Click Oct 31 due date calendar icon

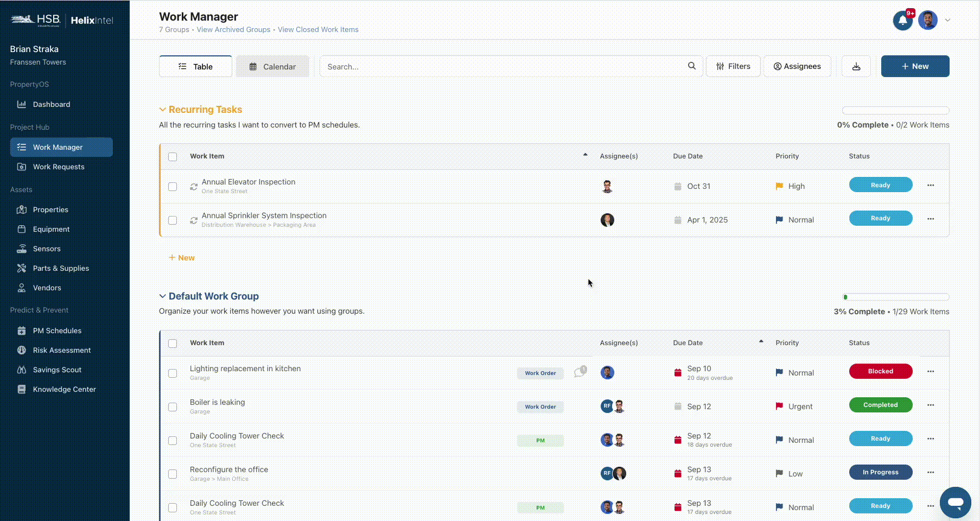pyautogui.click(x=678, y=186)
